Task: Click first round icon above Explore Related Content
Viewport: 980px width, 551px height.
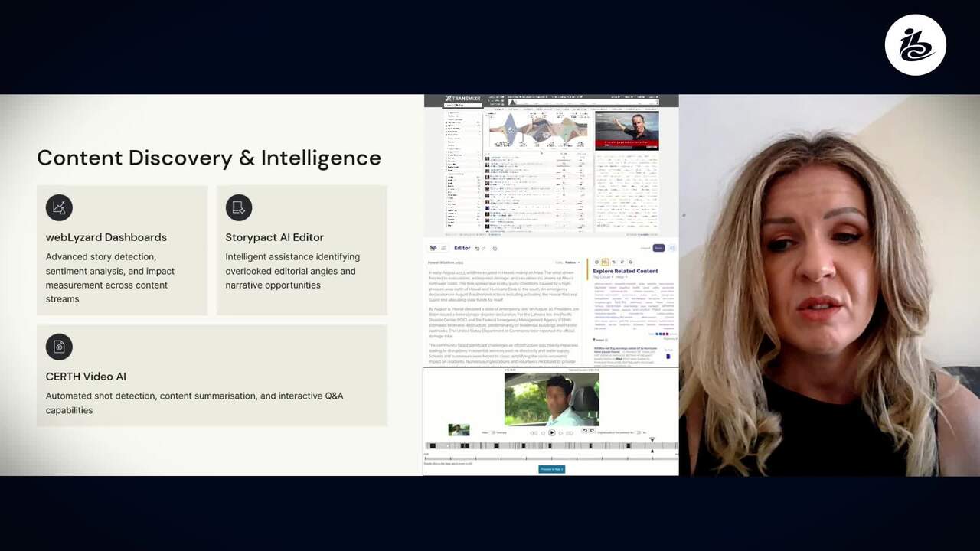Action: click(x=596, y=262)
